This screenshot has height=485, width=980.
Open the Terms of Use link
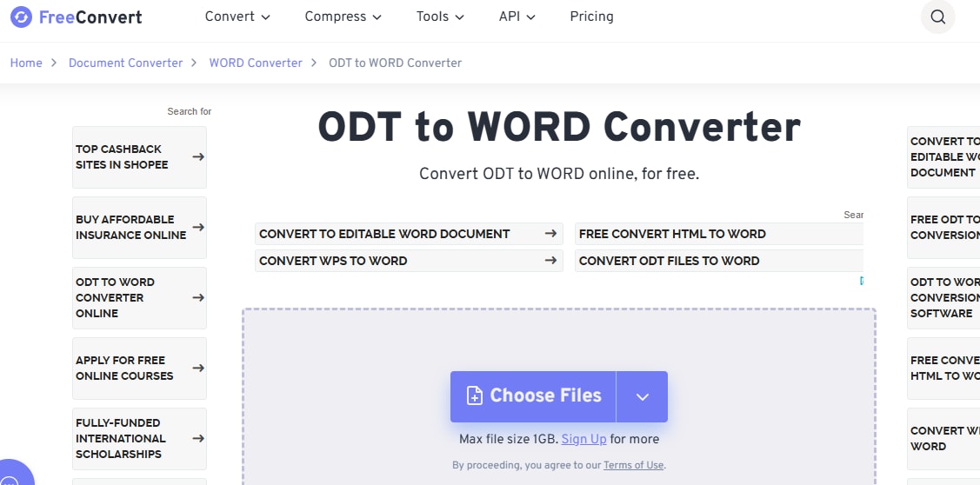point(633,465)
